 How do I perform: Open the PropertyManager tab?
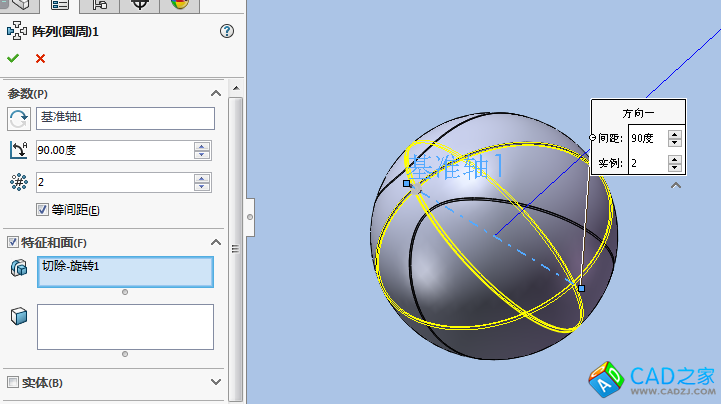60,5
